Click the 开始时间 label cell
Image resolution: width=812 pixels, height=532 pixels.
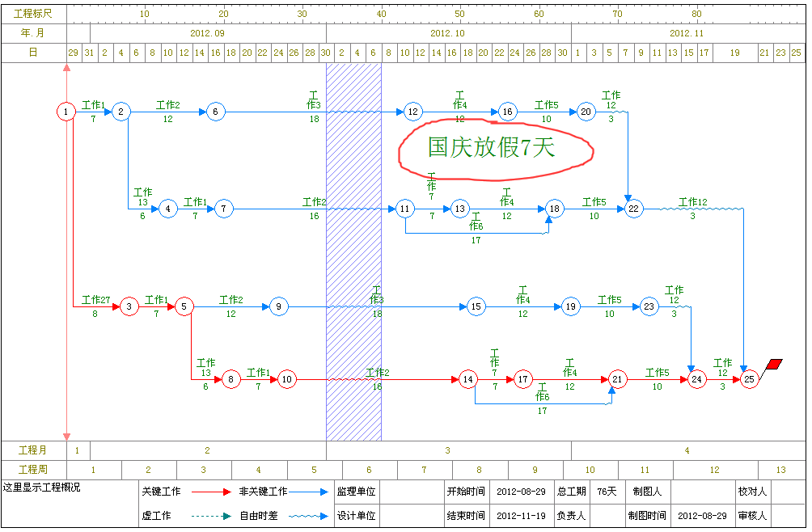point(466,491)
